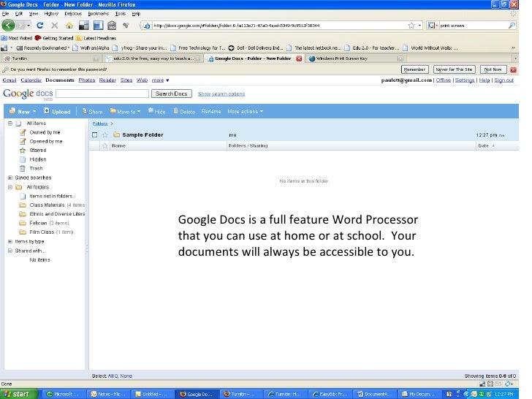Click in the Docs search field
This screenshot has width=532, height=399.
tap(102, 94)
